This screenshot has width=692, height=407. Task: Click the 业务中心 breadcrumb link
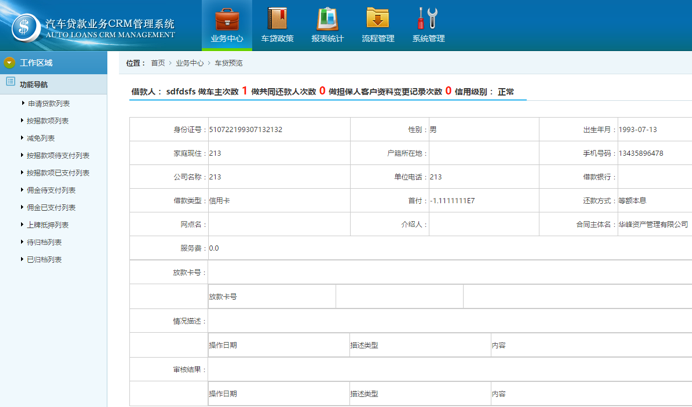(190, 63)
